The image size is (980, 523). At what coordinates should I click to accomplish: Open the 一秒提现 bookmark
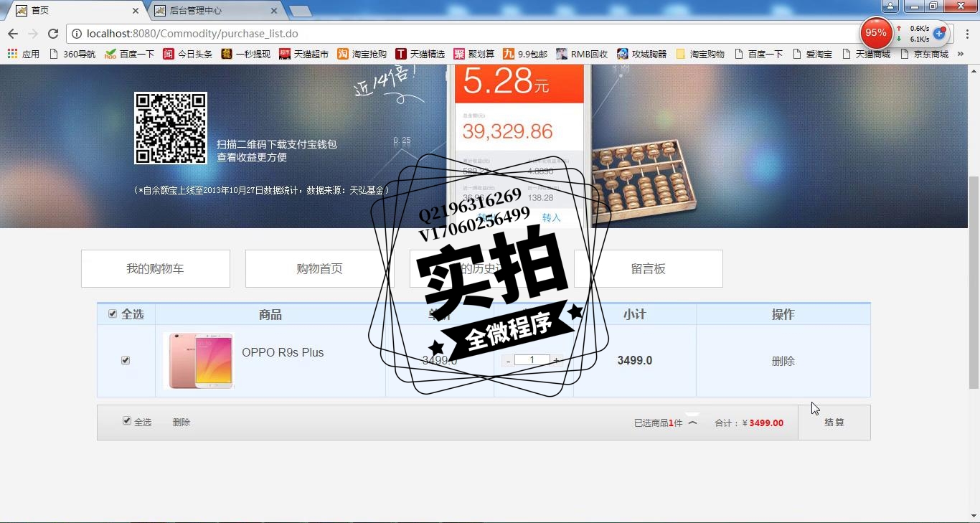[x=245, y=54]
